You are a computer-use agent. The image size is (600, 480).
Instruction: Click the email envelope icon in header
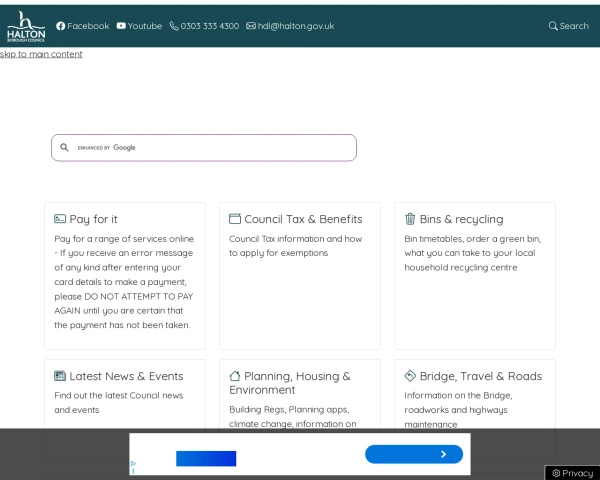[x=251, y=26]
